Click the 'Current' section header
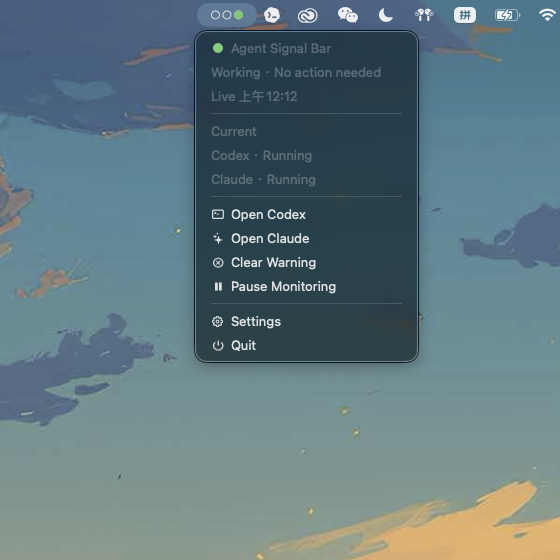This screenshot has width=560, height=560. tap(234, 131)
